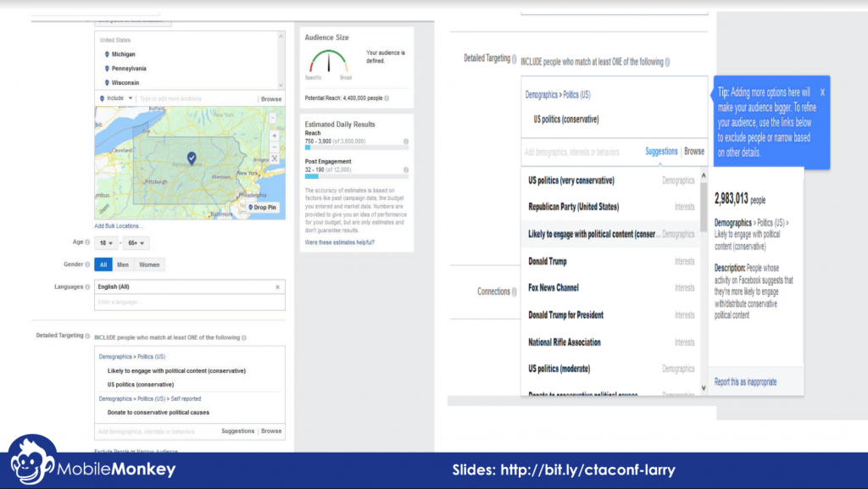Click Suggestions in left detailed targeting box
The width and height of the screenshot is (868, 489).
[x=238, y=431]
